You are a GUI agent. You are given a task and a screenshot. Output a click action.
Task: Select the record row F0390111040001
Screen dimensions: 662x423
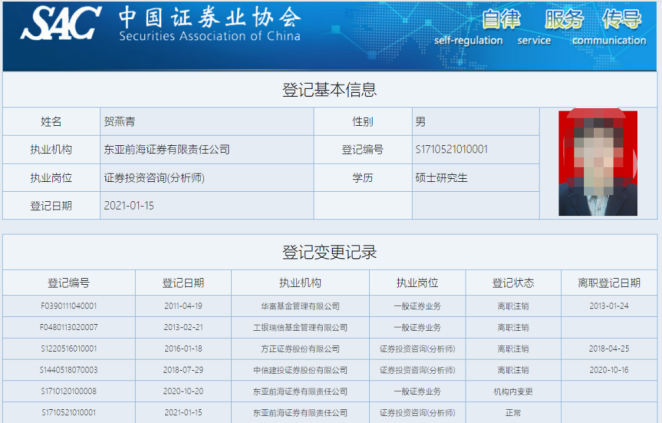coord(69,305)
